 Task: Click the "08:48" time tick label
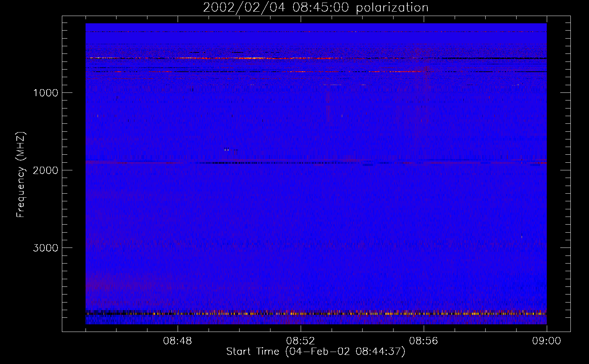pyautogui.click(x=178, y=341)
